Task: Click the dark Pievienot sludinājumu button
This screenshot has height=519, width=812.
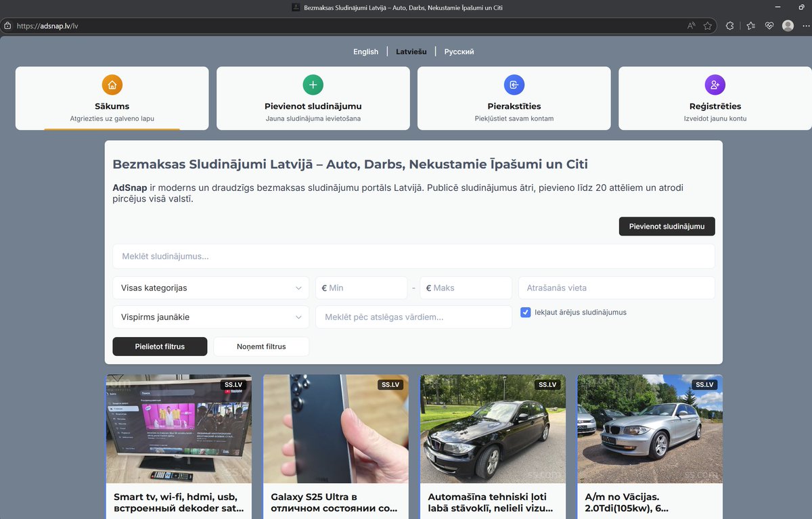Action: click(x=667, y=226)
